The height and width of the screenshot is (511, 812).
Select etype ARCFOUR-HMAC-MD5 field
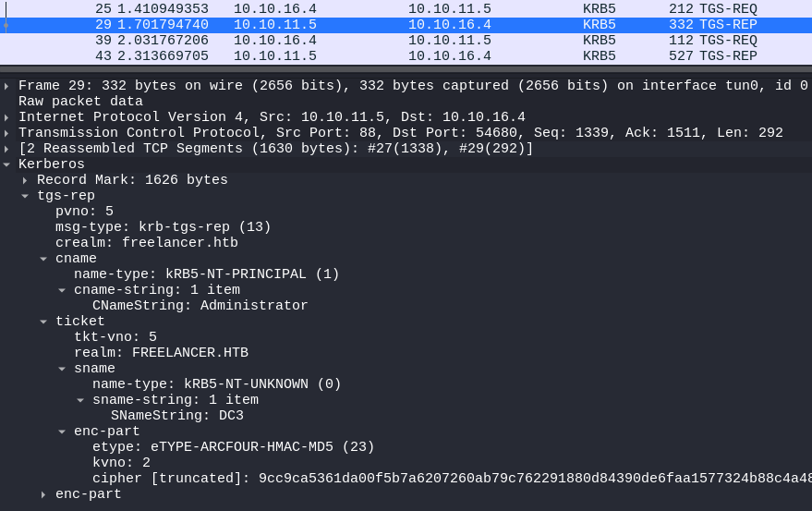(233, 447)
